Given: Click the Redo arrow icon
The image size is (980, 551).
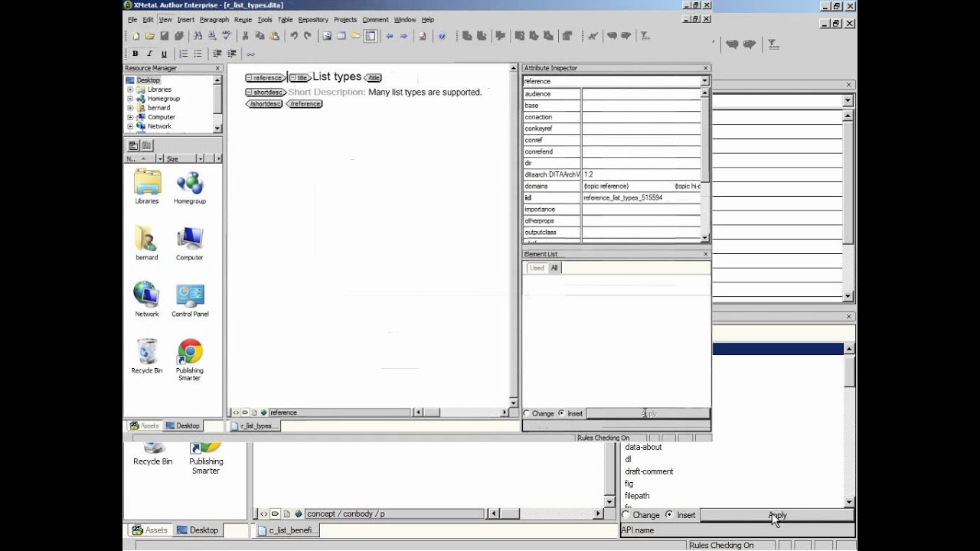Looking at the screenshot, I should pos(308,36).
